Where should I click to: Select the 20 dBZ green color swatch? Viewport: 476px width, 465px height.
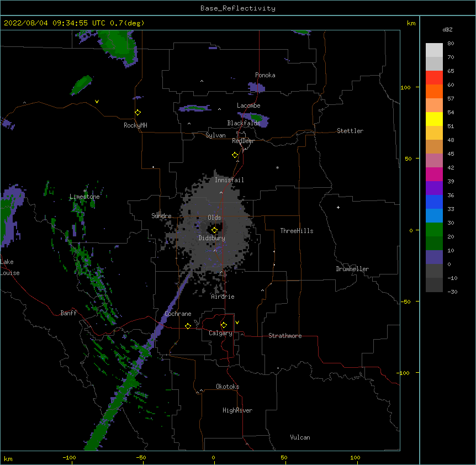point(434,230)
